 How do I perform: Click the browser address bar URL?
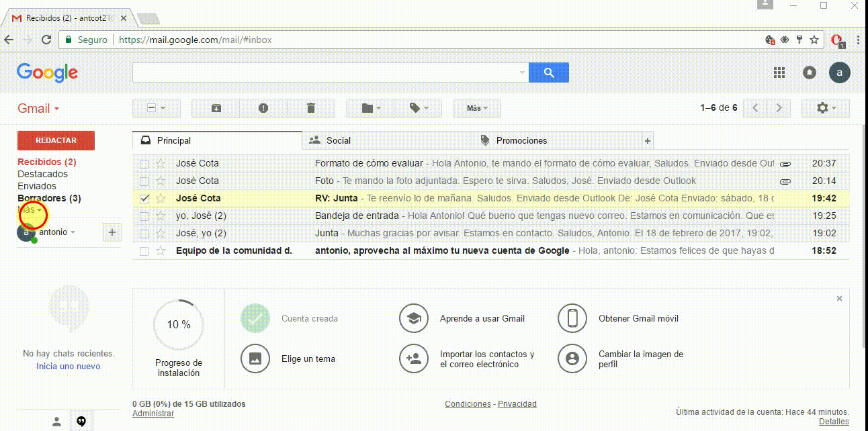click(x=196, y=40)
